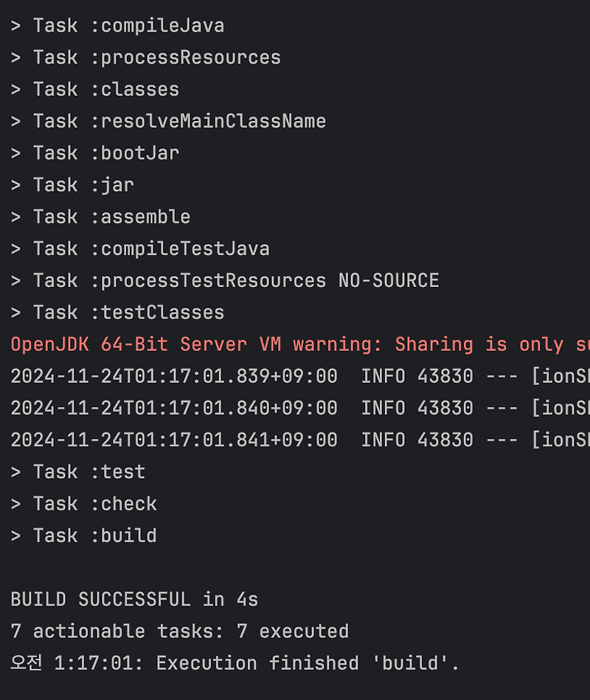Click the ':bootJar' task line
Image resolution: width=590 pixels, height=700 pixels.
point(95,153)
